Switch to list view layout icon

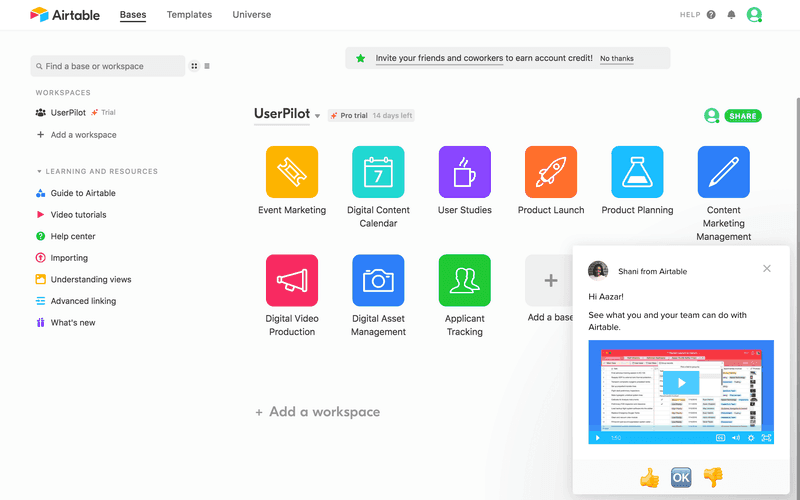207,66
